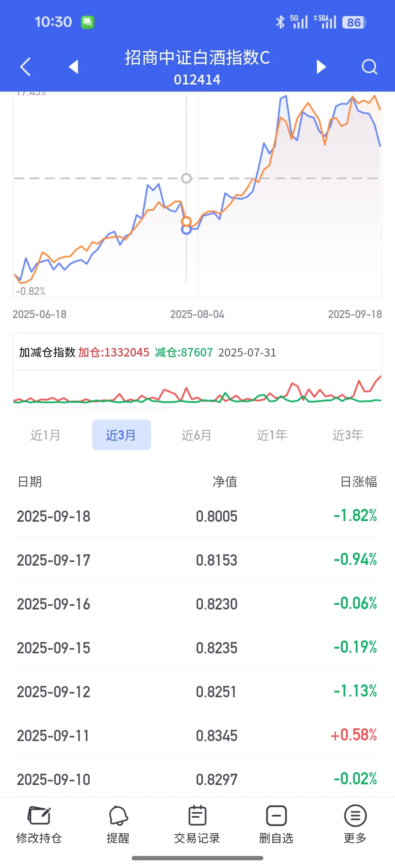Tap daily change +0.58%
The height and width of the screenshot is (868, 395).
coord(354,735)
